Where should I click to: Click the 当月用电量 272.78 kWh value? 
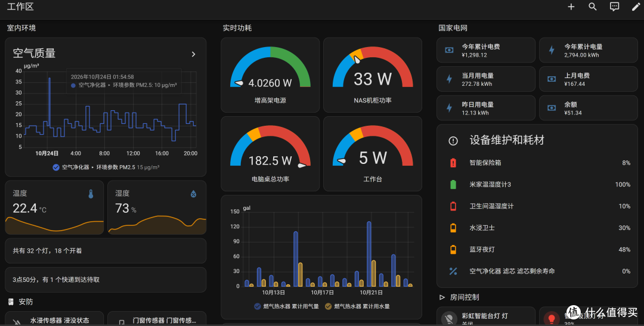point(477,84)
